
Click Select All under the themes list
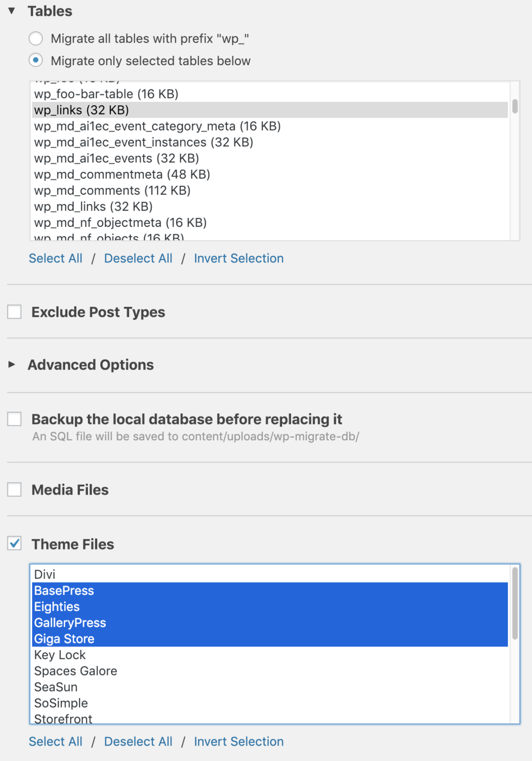pyautogui.click(x=55, y=742)
